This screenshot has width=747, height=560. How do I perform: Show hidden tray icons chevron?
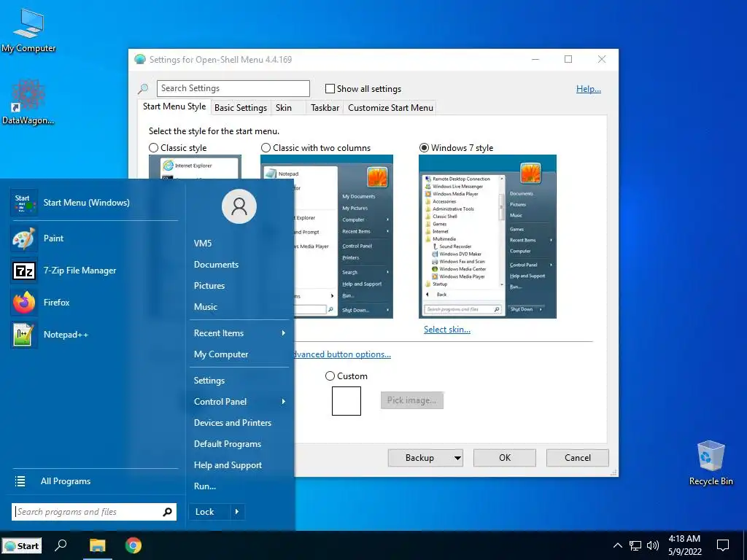point(617,545)
